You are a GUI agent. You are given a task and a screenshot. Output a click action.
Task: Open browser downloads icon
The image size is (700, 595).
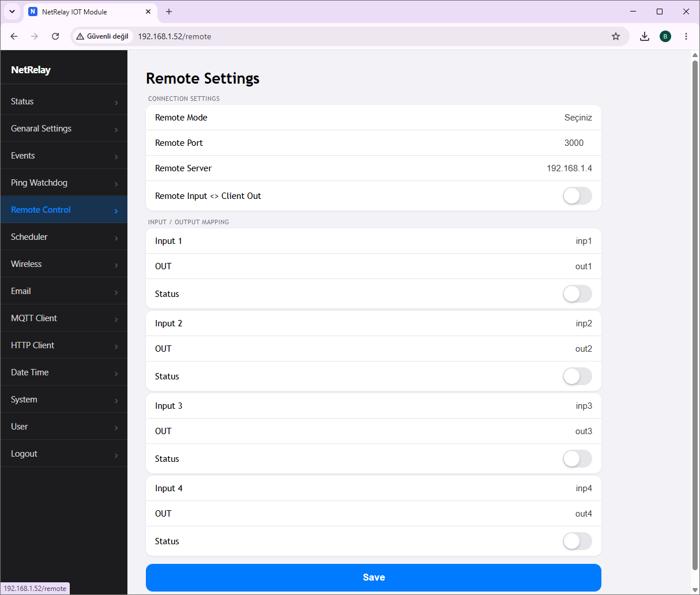coord(645,36)
